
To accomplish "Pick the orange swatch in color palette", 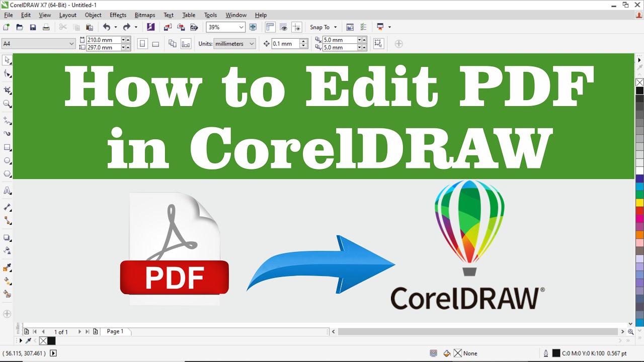I will [x=639, y=235].
